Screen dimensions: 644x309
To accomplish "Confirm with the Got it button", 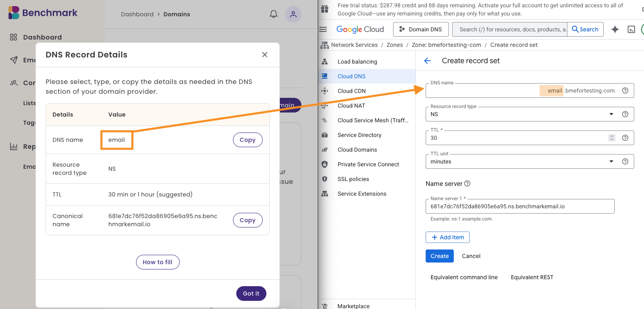I will pos(251,294).
